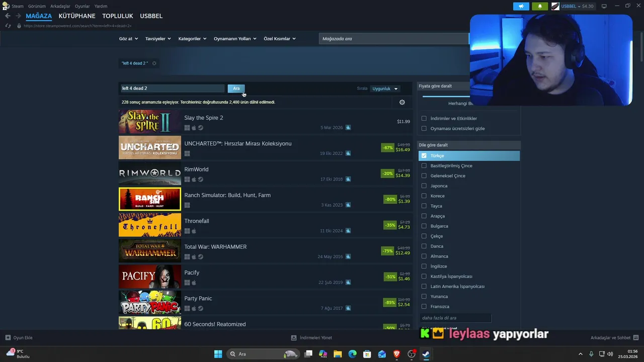Uncheck the Türkçe language filter
The width and height of the screenshot is (644, 362).
click(424, 156)
